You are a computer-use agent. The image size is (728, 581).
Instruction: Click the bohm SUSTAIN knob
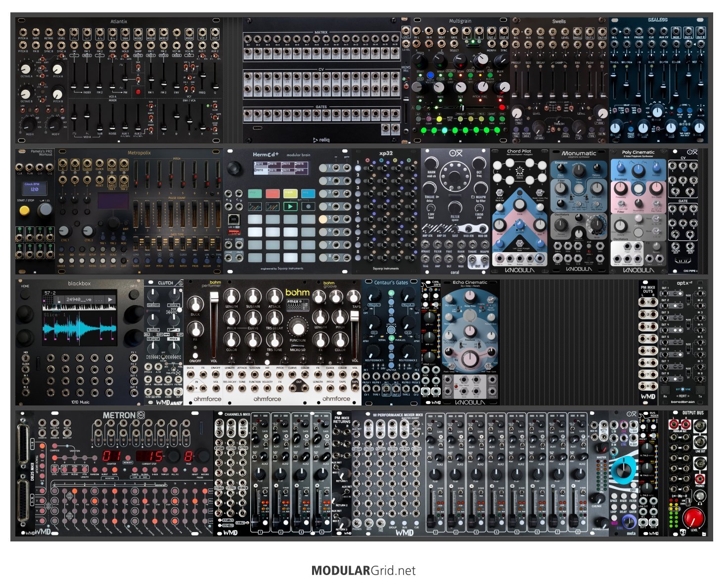(253, 297)
